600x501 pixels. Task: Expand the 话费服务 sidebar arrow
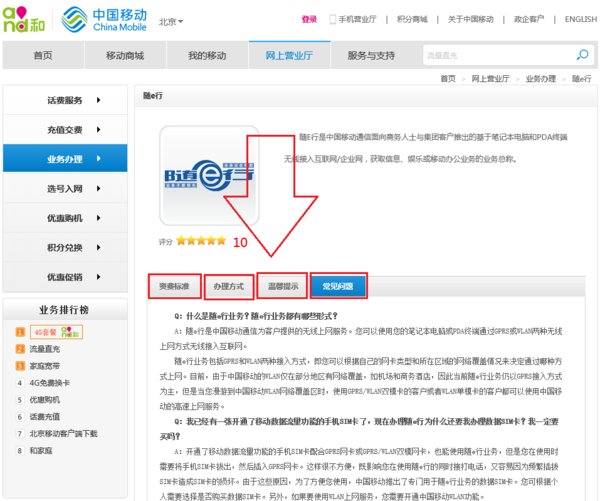click(x=99, y=100)
